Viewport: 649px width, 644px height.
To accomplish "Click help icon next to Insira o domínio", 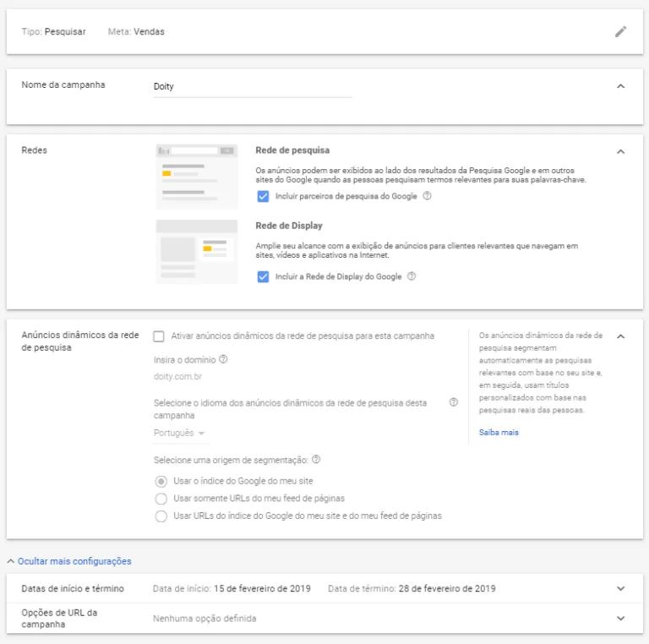I will [x=223, y=359].
